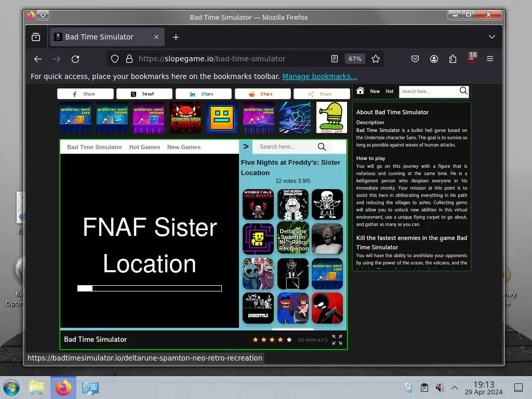
Task: Select Bad Time Simulator in game nav bar
Action: click(95, 147)
